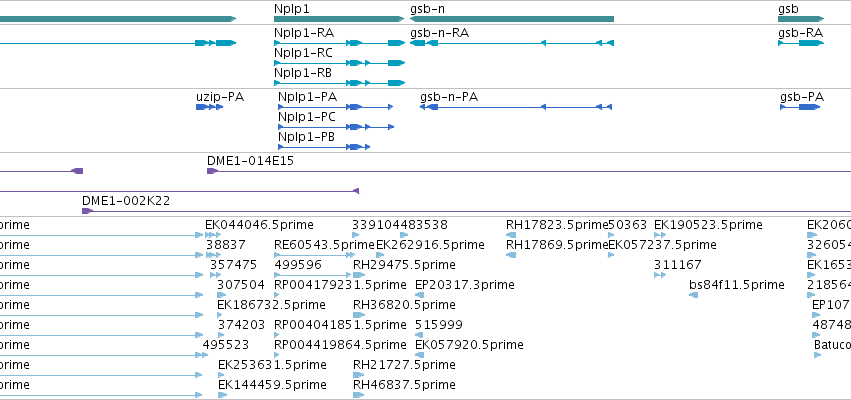The image size is (851, 400).
Task: Select the bs84f11.5prime EST arrow
Action: point(693,295)
